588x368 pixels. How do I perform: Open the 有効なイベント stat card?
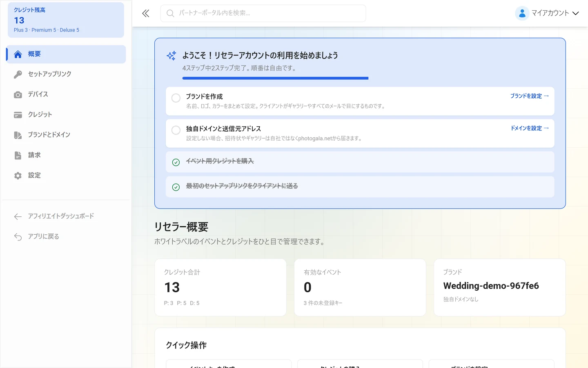click(x=360, y=287)
